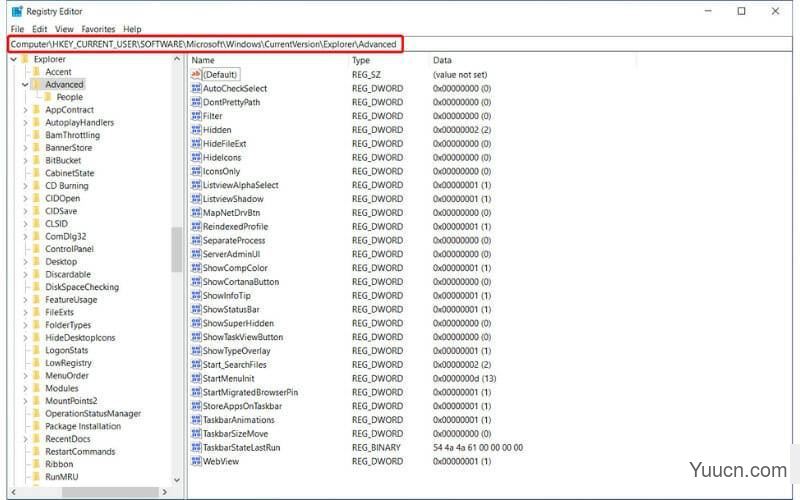Expand the FeatureUsage key
This screenshot has width=800, height=500.
[x=25, y=299]
